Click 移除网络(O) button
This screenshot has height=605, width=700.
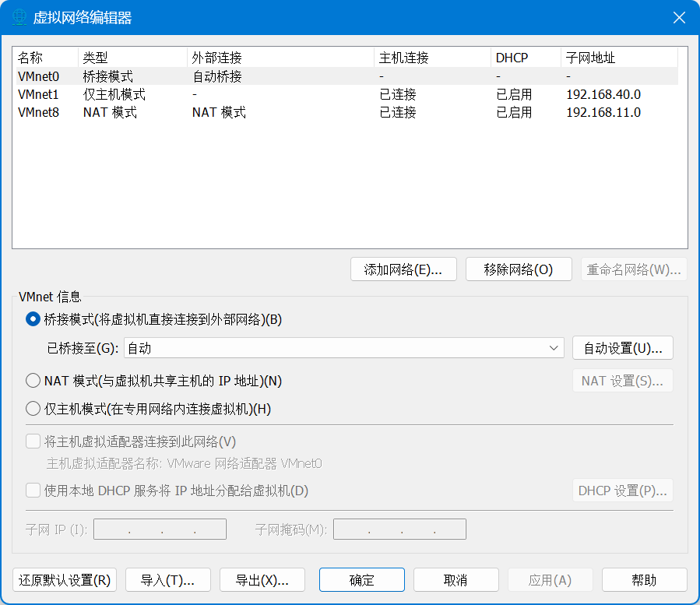tap(519, 269)
